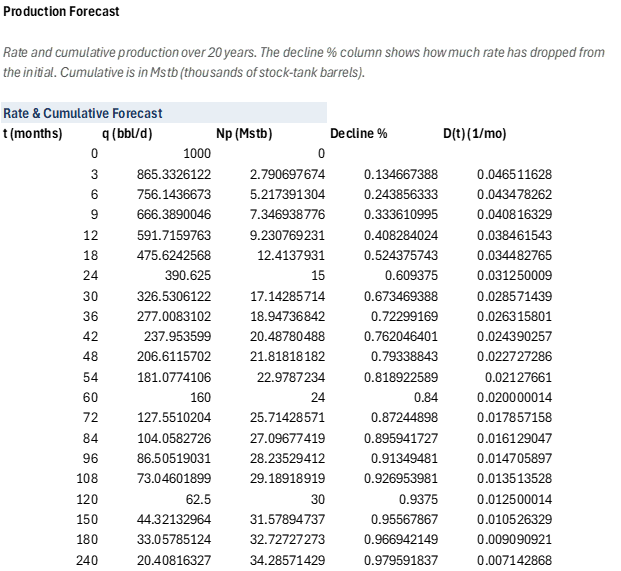Select D(t) value 0.046511628
Image resolution: width=621 pixels, height=571 pixels.
tap(514, 174)
